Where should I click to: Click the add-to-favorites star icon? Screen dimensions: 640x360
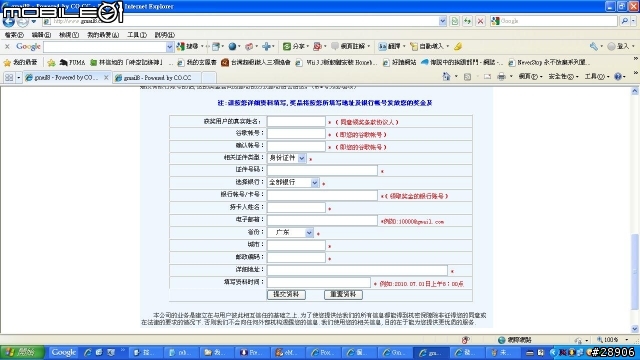[x=51, y=62]
